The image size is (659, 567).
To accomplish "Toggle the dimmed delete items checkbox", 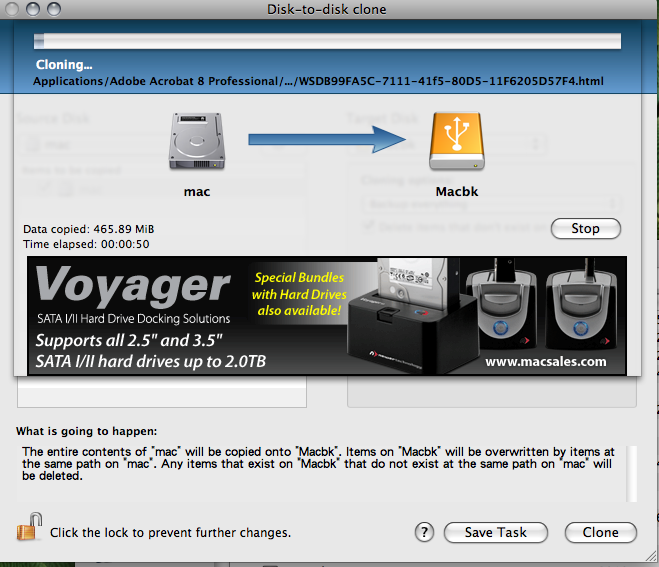I will point(368,227).
